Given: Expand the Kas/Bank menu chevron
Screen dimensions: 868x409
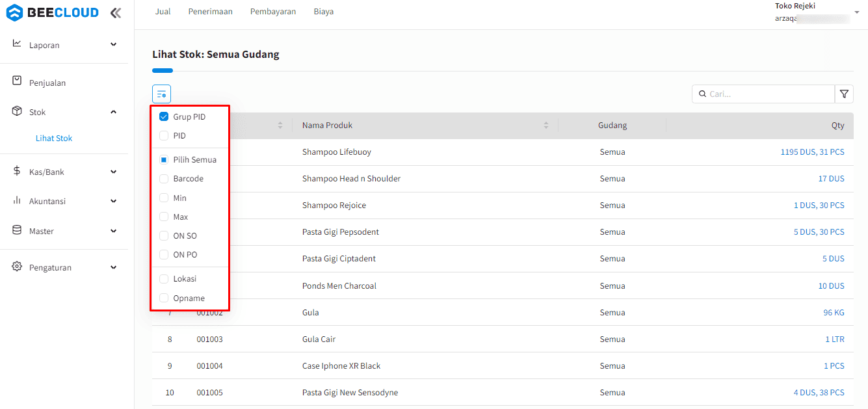Looking at the screenshot, I should (x=114, y=172).
